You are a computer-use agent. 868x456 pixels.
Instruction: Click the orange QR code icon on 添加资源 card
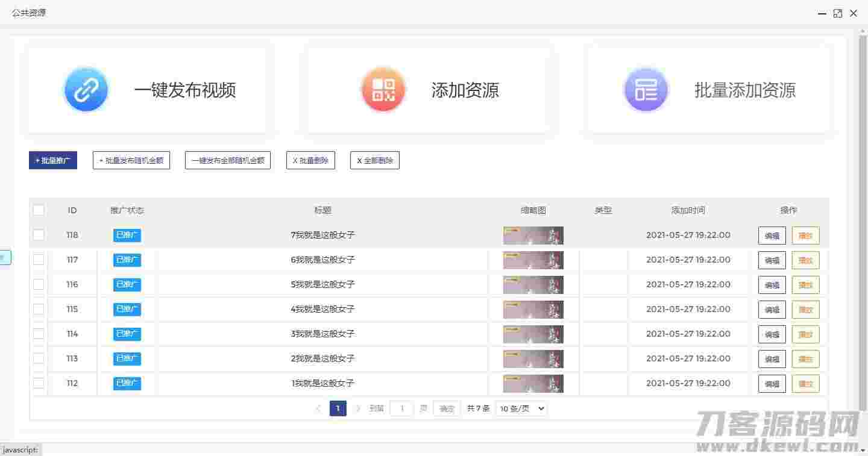click(383, 89)
